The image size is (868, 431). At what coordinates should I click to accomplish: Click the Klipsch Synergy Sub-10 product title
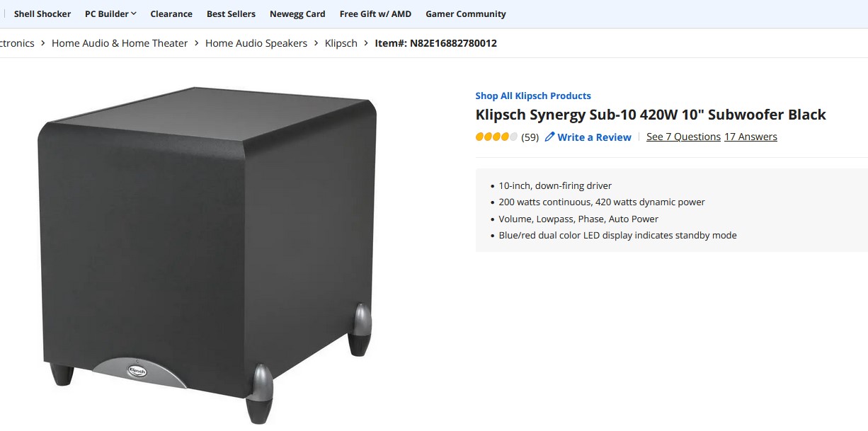[x=651, y=115]
